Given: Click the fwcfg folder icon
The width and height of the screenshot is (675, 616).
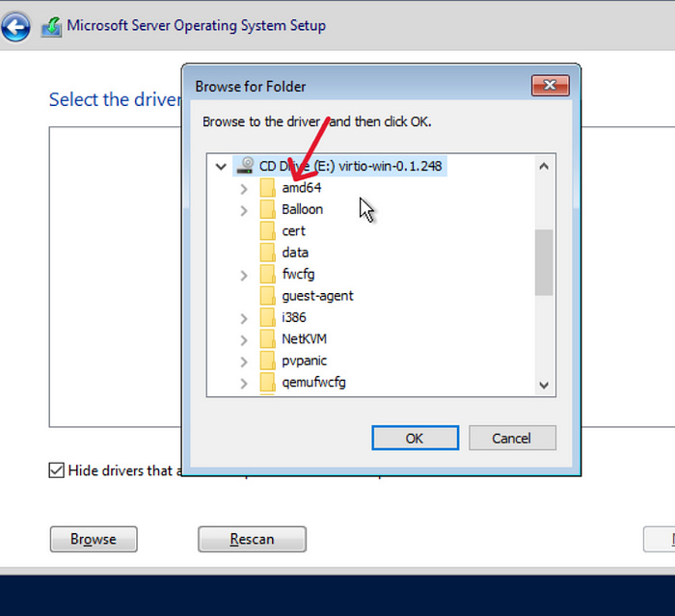Looking at the screenshot, I should click(x=267, y=274).
